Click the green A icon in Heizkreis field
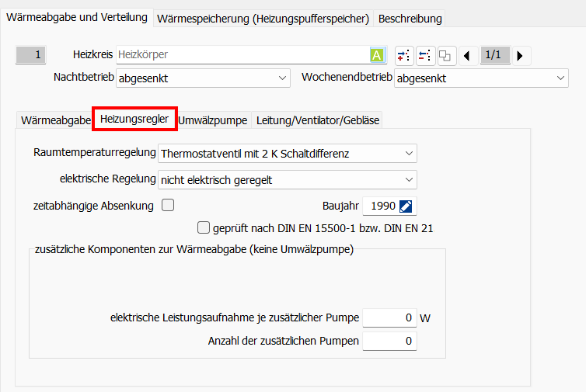The width and height of the screenshot is (586, 392). 377,55
